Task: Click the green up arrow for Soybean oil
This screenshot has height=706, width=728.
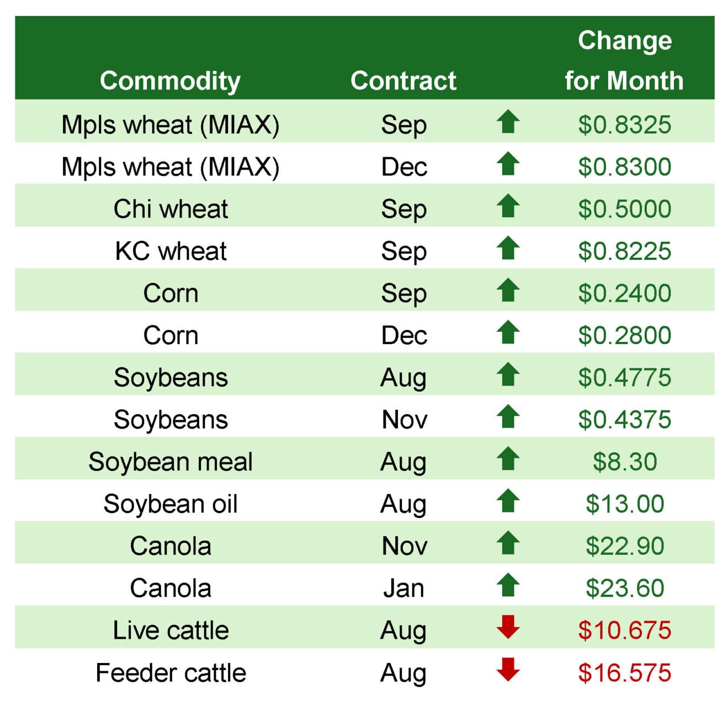Action: tap(508, 501)
